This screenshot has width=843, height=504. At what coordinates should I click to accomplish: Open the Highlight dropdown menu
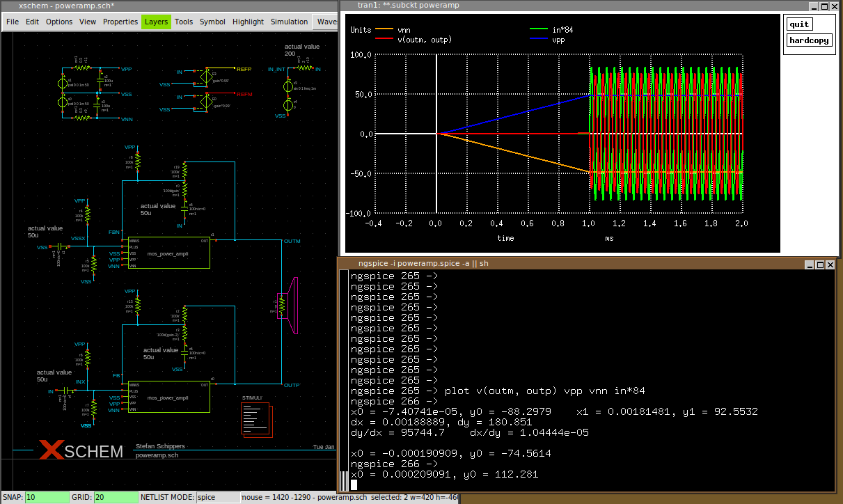coord(248,22)
